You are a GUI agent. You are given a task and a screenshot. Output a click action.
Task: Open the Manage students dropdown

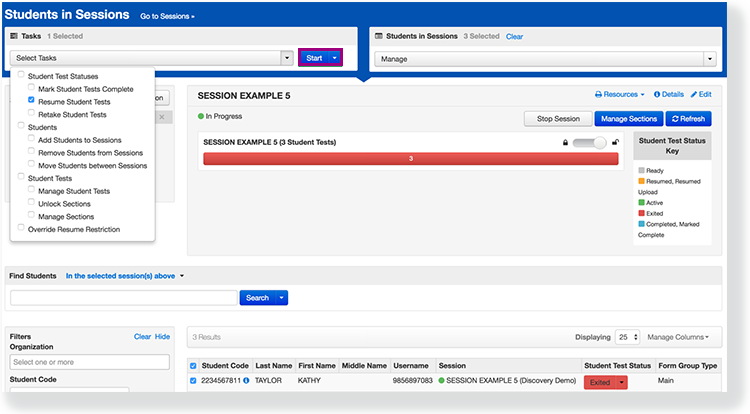[x=545, y=59]
